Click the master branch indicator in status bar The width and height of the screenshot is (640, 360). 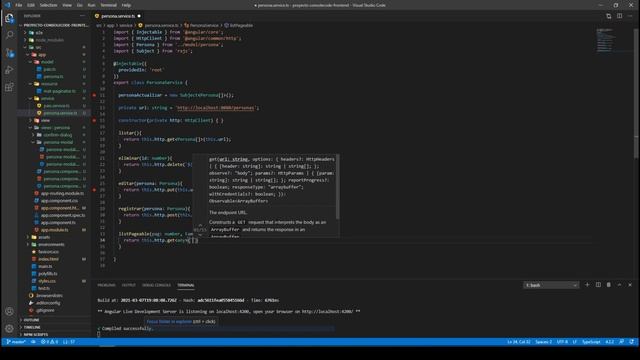point(16,342)
